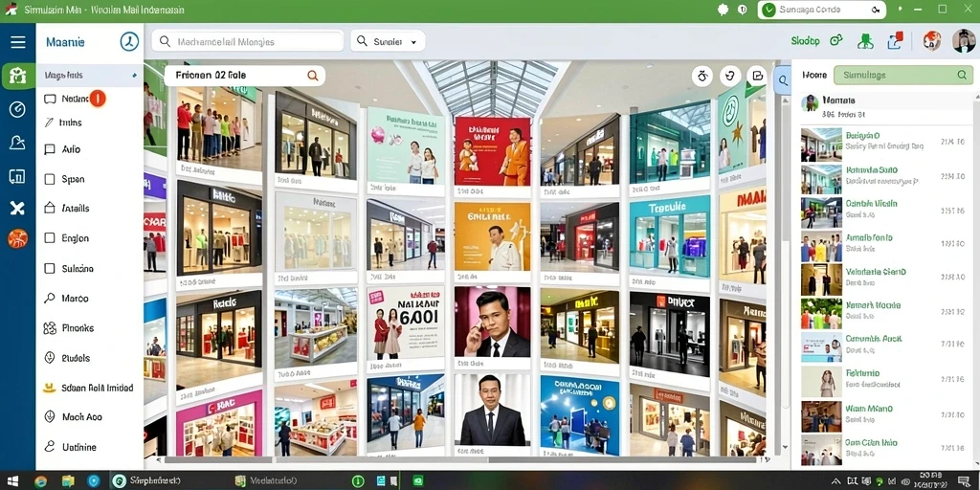980x490 pixels.
Task: Toggle the Sulacino checkbox in the sidebar
Action: [50, 269]
